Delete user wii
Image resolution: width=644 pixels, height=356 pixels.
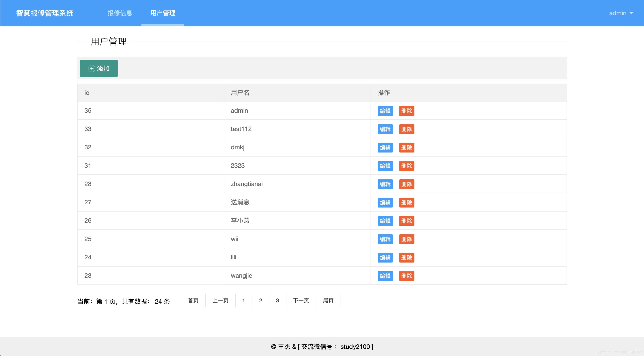click(407, 239)
